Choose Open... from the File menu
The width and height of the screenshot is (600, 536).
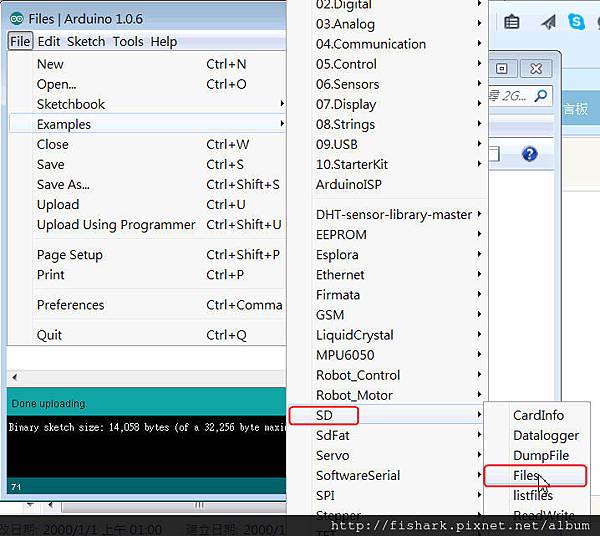147,84
